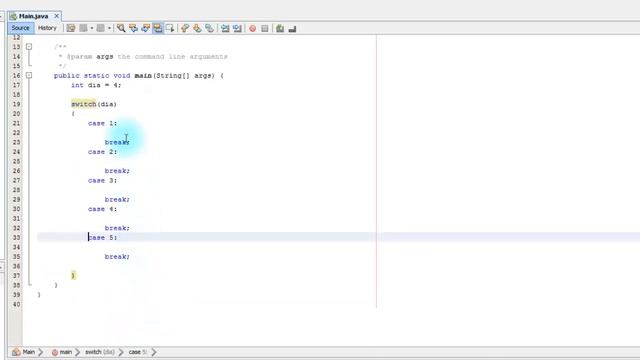The height and width of the screenshot is (360, 640).
Task: Click the Forward navigation toolbar icon
Action: 100,28
